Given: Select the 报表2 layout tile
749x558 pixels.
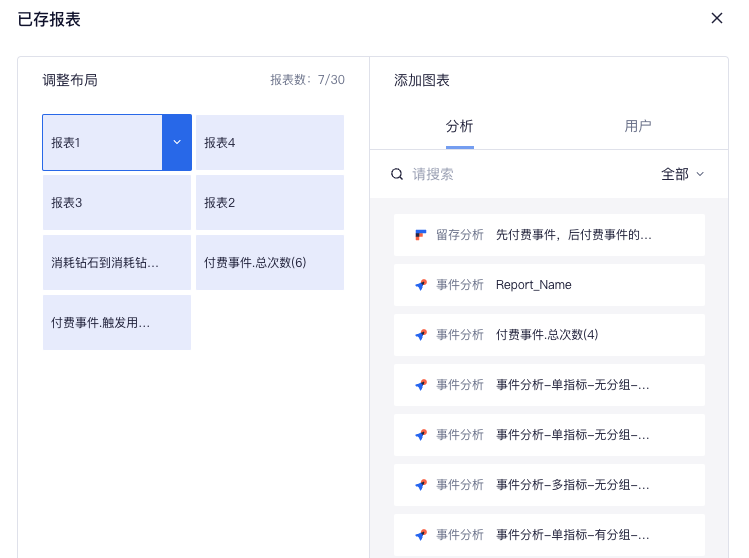Looking at the screenshot, I should click(270, 203).
